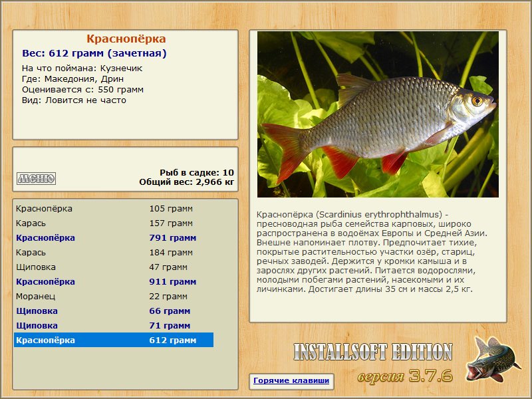Screen dimensions: 532x399
Task: Click the Где: Македония, Дрин line
Action: pyautogui.click(x=73, y=79)
